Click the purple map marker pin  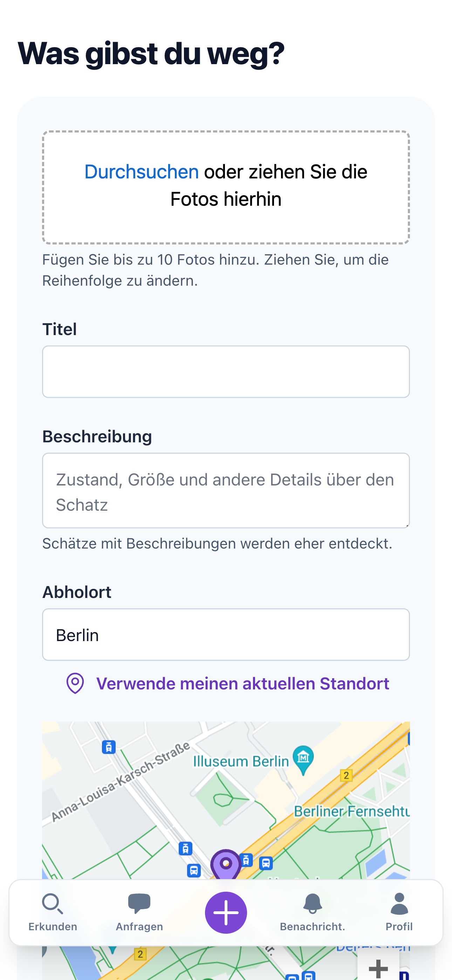(x=226, y=864)
